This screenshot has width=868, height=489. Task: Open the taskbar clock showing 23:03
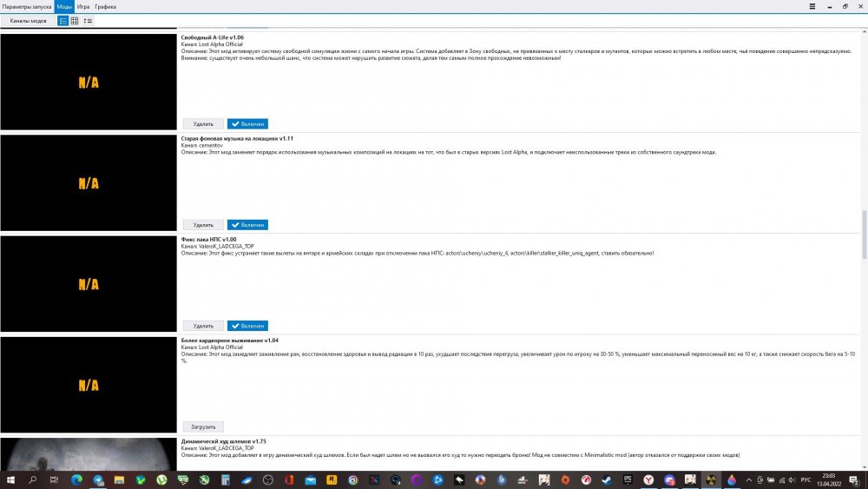point(829,479)
